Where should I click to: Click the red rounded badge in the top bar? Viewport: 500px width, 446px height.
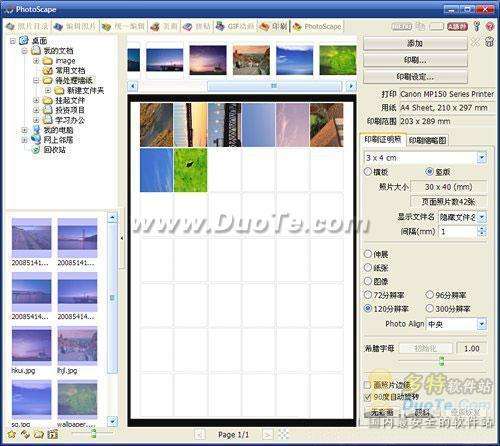coord(457,26)
